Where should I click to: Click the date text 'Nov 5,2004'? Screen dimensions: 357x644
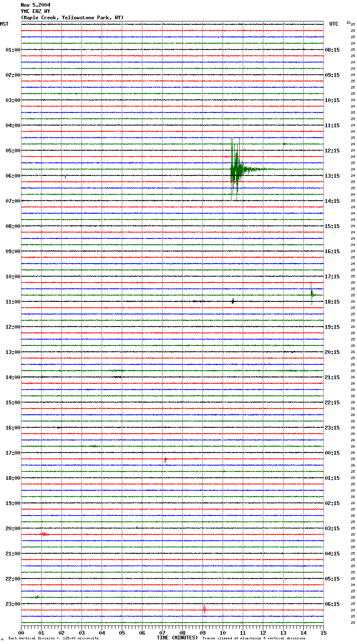click(35, 5)
